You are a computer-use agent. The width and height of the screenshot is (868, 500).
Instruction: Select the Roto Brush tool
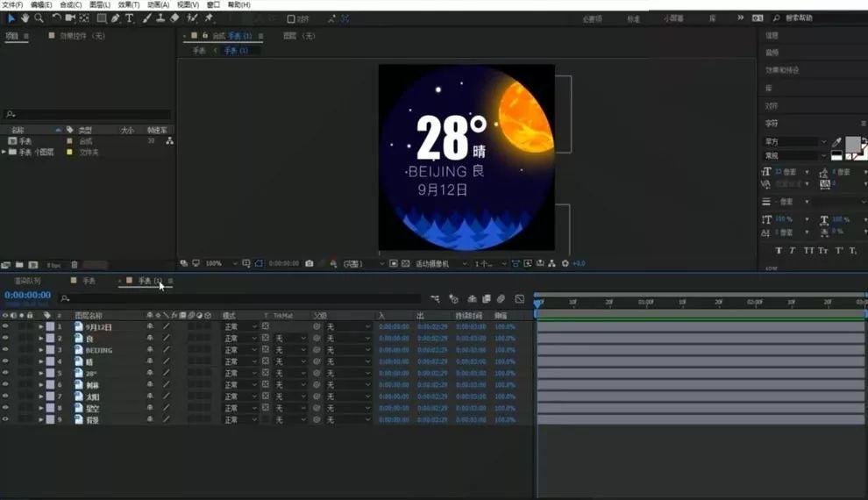click(192, 18)
